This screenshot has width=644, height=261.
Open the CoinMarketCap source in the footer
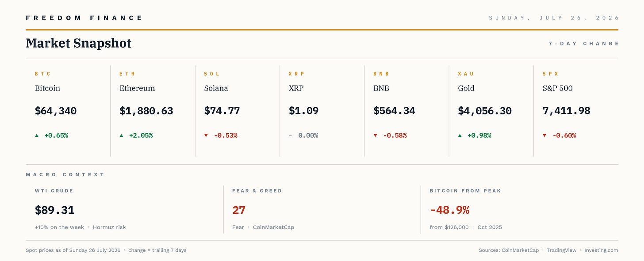pos(520,250)
